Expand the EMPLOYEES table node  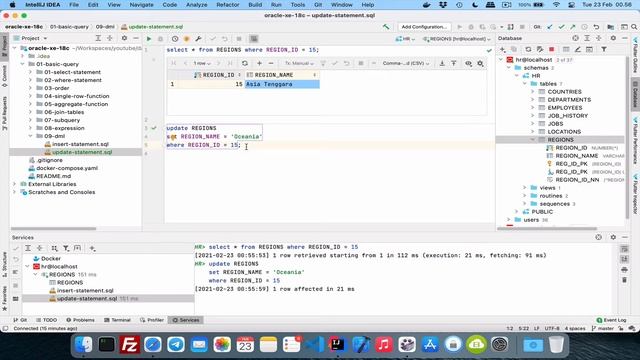[533, 108]
